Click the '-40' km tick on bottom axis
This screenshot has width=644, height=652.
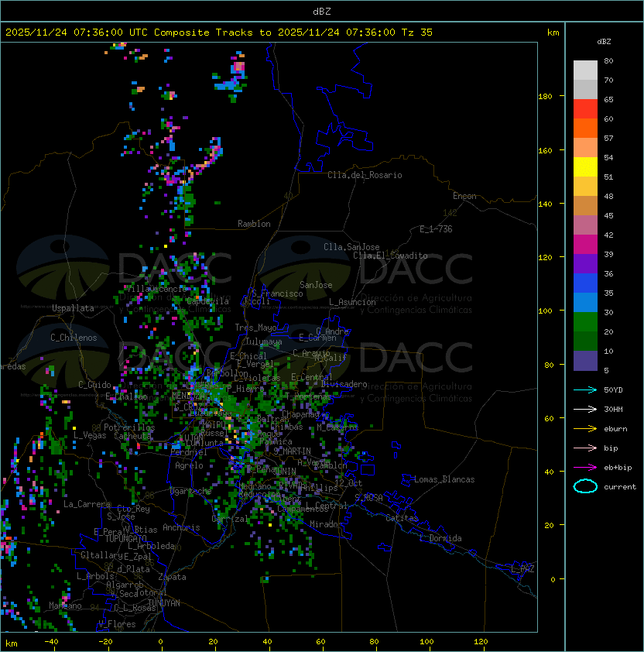(x=51, y=642)
